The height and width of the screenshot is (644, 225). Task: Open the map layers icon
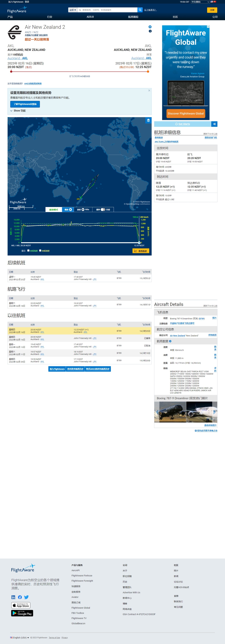[148, 120]
